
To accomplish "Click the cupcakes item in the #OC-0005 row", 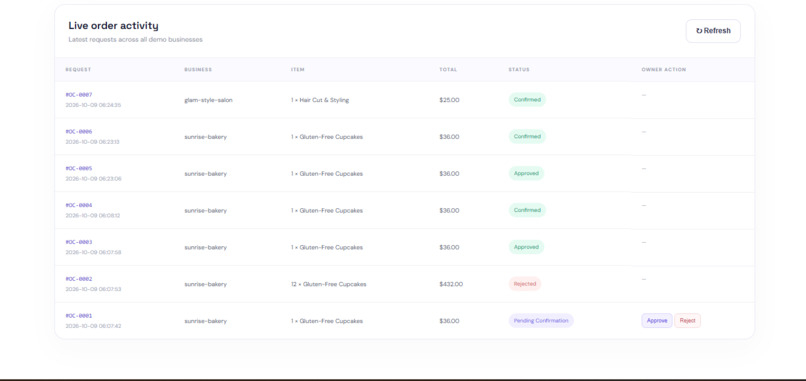I will pyautogui.click(x=327, y=174).
